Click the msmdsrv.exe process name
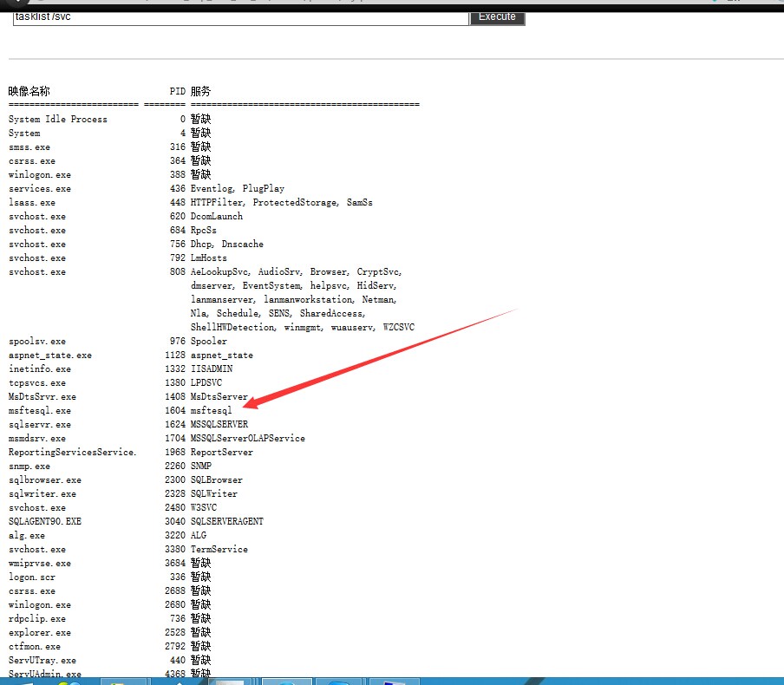The height and width of the screenshot is (685, 784). (37, 439)
